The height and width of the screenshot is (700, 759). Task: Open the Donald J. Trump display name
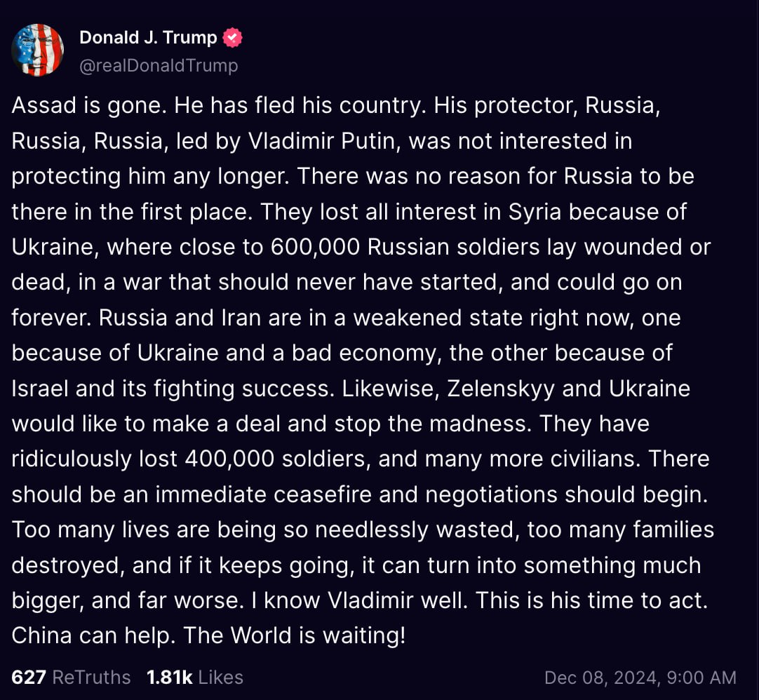(148, 37)
